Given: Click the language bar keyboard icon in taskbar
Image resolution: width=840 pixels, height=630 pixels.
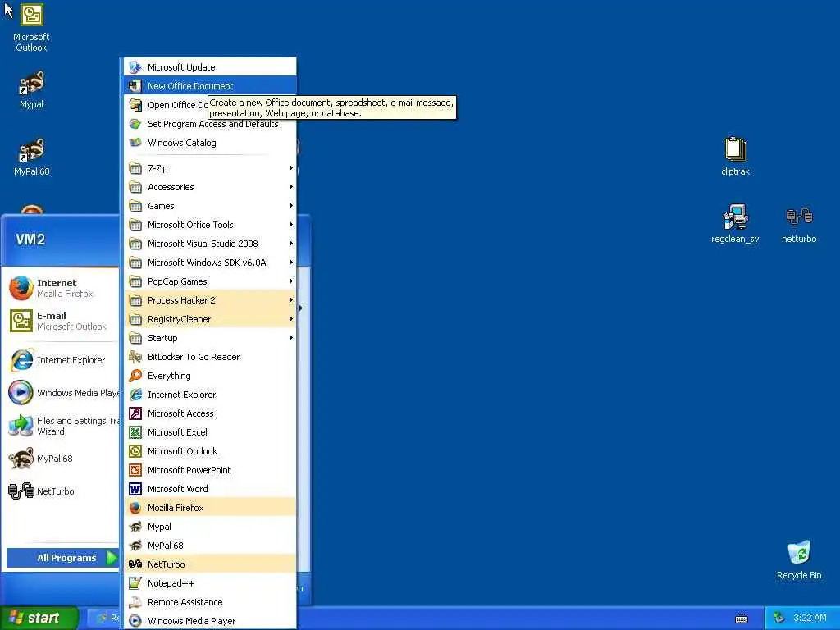Looking at the screenshot, I should click(x=742, y=619).
